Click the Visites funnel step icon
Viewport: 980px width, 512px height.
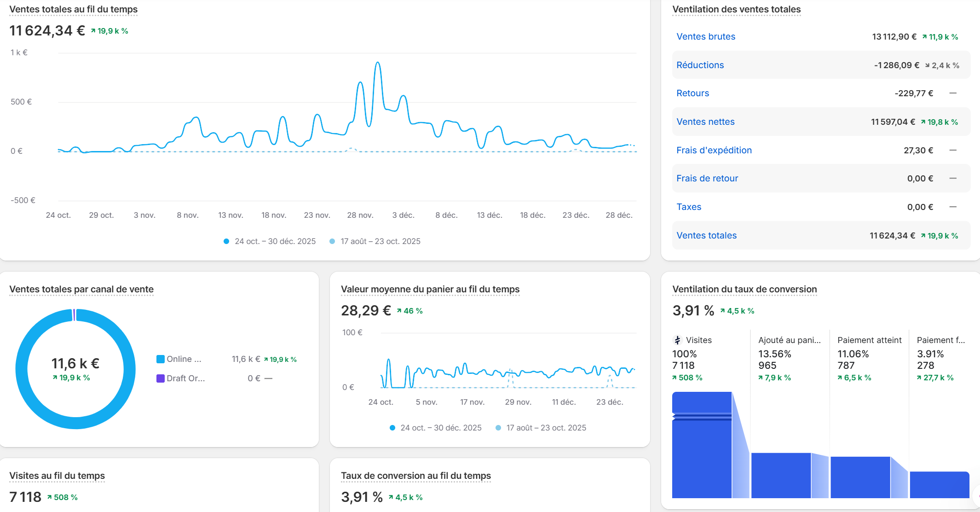[x=677, y=340]
